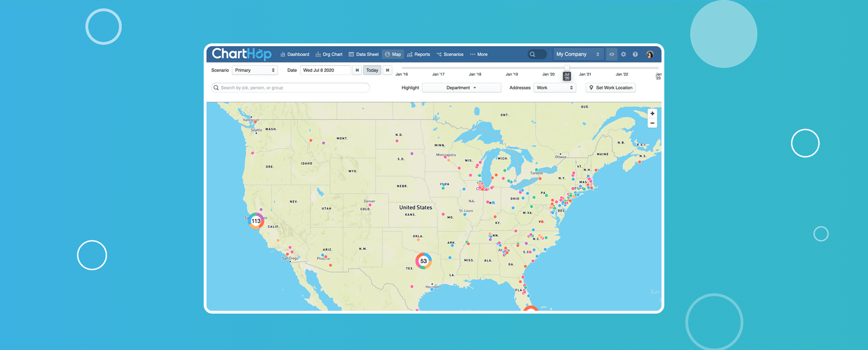Zoom out of the map
Image resolution: width=868 pixels, height=350 pixels.
point(652,123)
